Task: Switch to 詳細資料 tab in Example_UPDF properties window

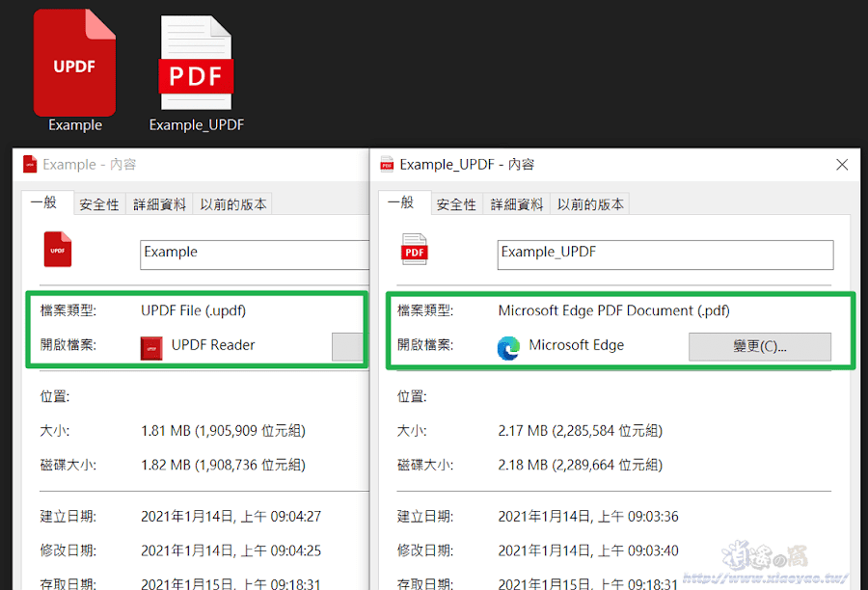Action: click(517, 204)
